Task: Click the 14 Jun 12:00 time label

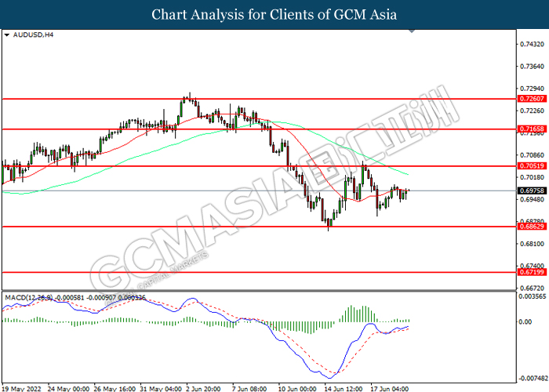Action: click(x=344, y=389)
